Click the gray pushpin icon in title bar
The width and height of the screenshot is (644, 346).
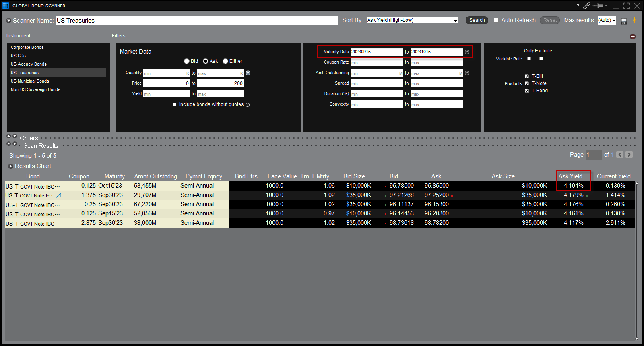pyautogui.click(x=599, y=6)
